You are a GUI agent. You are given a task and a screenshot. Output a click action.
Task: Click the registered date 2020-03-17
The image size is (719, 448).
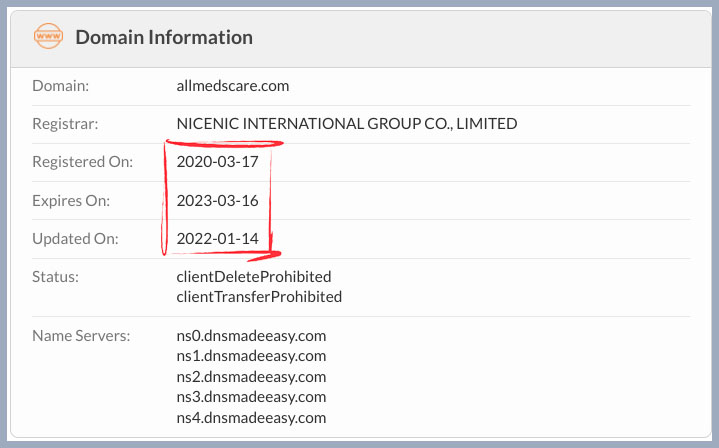(x=217, y=162)
